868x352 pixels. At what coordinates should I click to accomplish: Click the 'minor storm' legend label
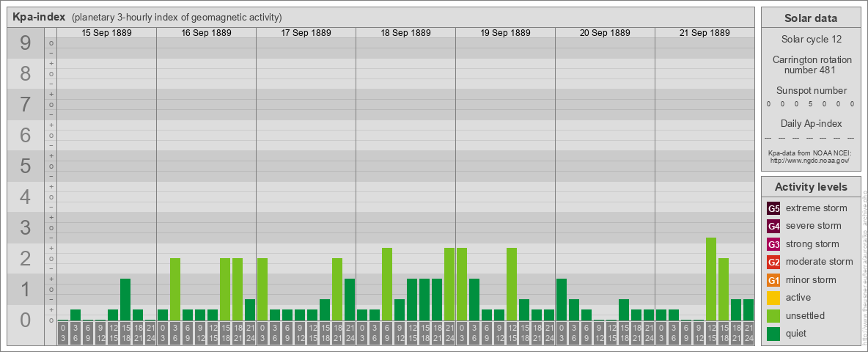[x=811, y=279]
